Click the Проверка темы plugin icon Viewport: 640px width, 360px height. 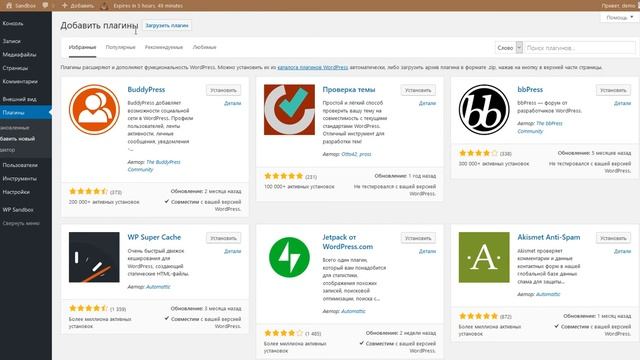pyautogui.click(x=289, y=109)
